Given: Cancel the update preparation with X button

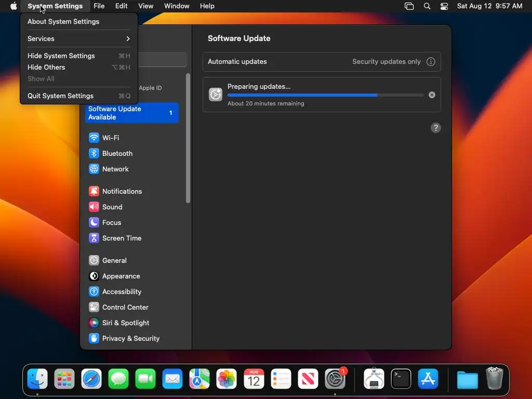Looking at the screenshot, I should click(432, 95).
